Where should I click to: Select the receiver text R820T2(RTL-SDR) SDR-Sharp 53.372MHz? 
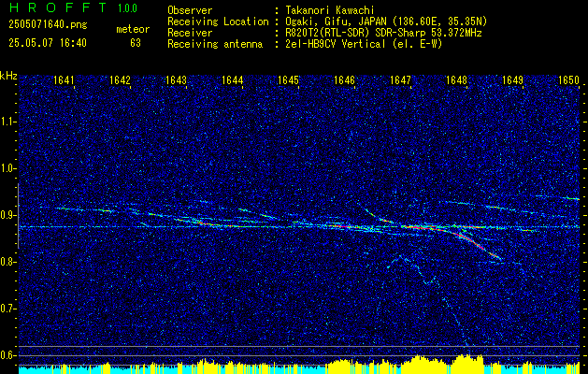pyautogui.click(x=383, y=33)
